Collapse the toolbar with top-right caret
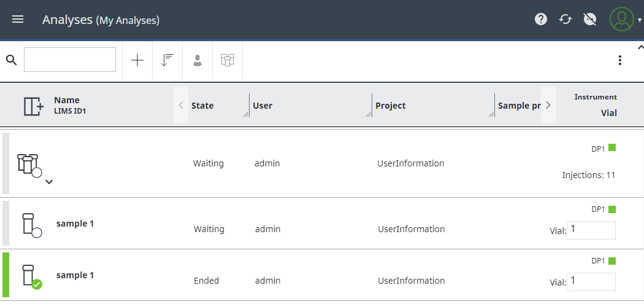 (x=640, y=46)
